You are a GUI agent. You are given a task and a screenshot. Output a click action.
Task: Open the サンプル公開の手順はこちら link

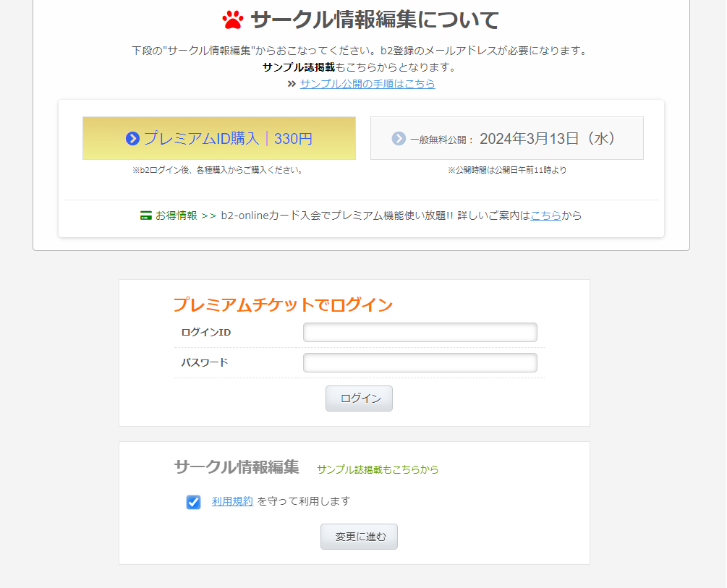367,84
